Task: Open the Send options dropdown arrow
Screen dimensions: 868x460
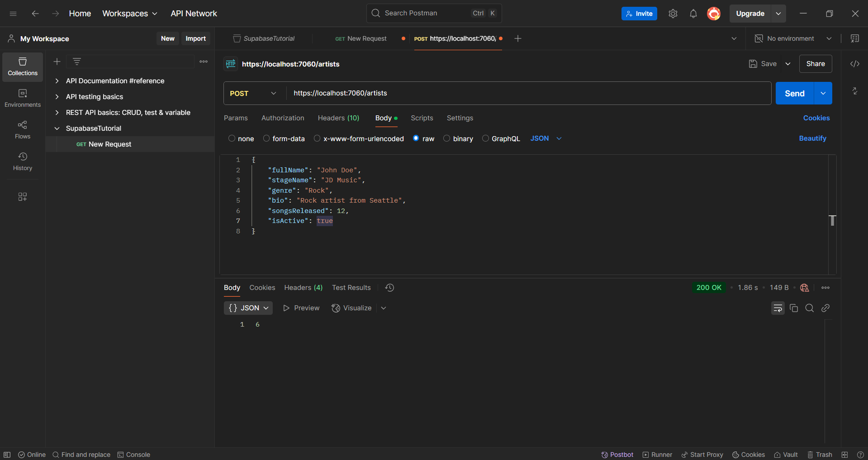Action: click(x=823, y=93)
